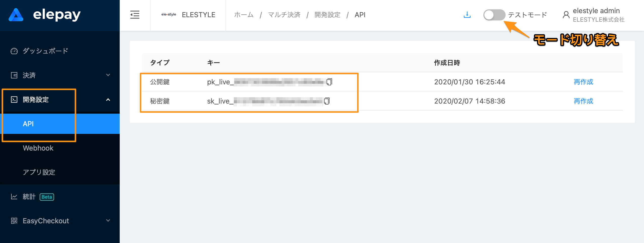Click the user profile avatar icon

(566, 15)
